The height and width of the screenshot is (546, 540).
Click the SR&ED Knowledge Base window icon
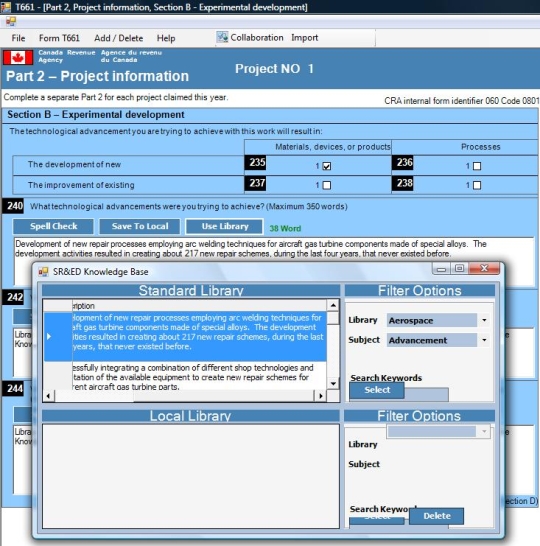(43, 272)
